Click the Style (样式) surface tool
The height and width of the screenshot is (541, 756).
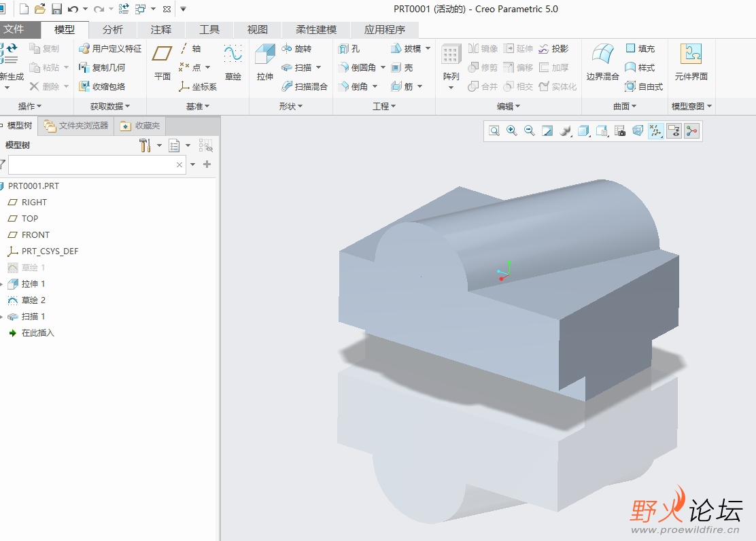[640, 67]
